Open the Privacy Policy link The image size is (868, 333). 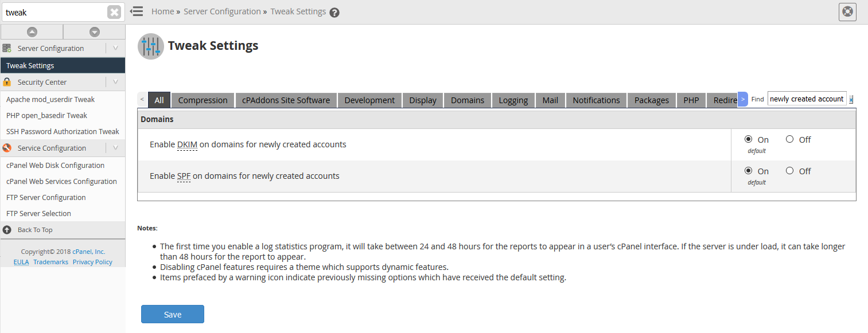[92, 262]
